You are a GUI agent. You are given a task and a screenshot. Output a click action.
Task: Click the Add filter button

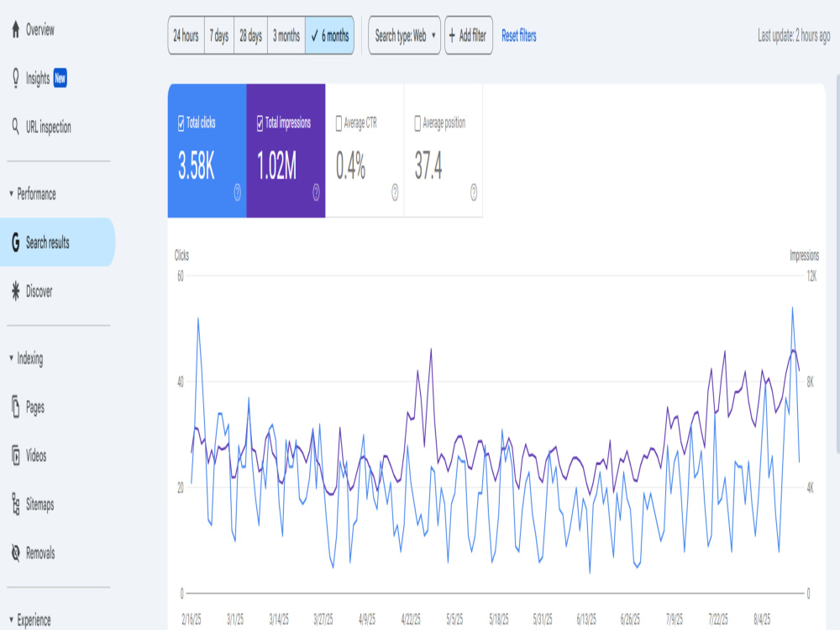pos(469,36)
